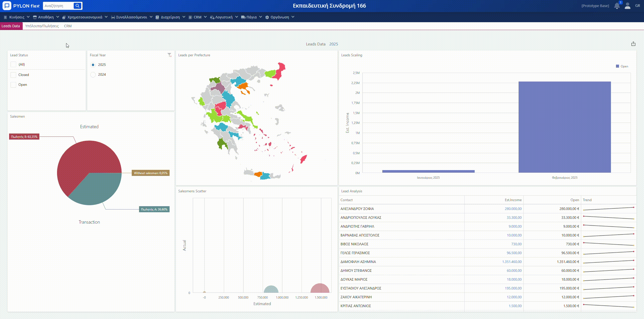Tick the Closed lead status checkbox
The image size is (644, 319).
pos(13,75)
